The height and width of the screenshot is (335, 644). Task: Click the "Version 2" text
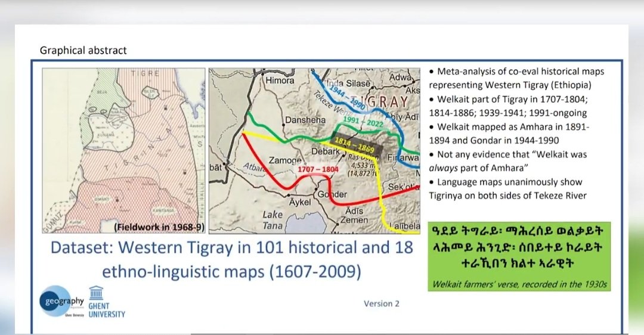click(382, 303)
